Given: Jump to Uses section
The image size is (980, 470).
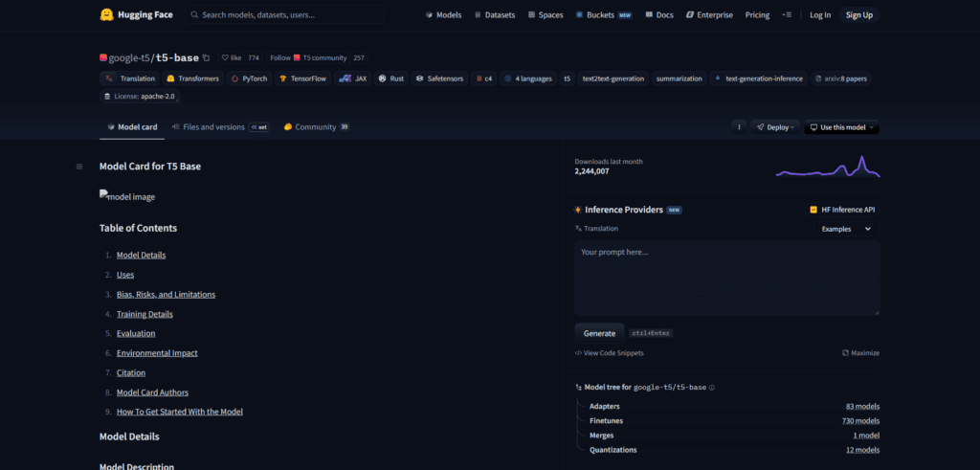Looking at the screenshot, I should 125,275.
